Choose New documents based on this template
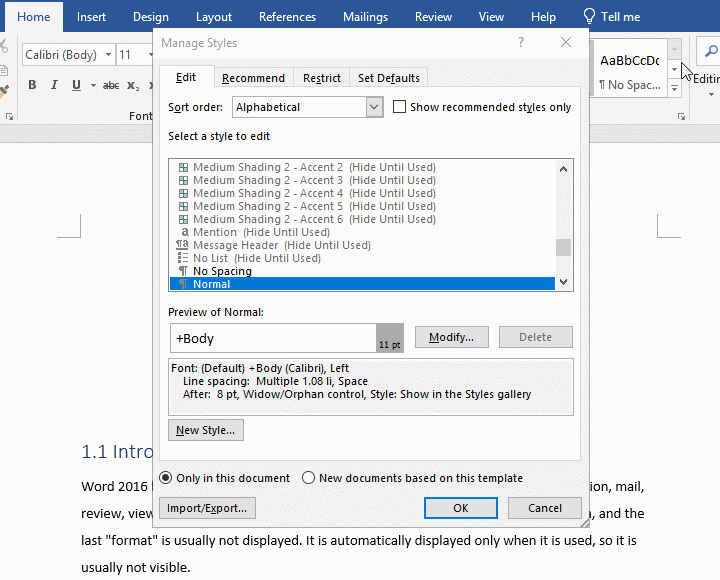720x580 pixels. [309, 478]
